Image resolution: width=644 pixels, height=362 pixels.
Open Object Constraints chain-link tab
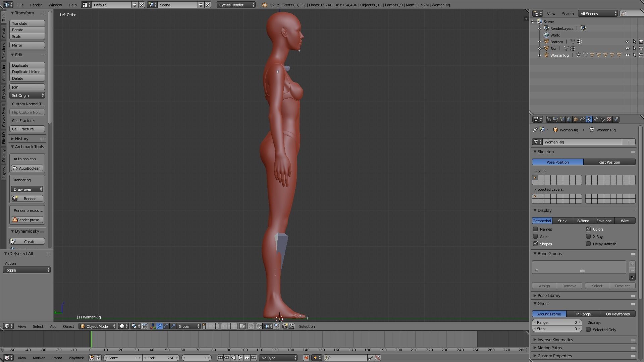point(582,119)
